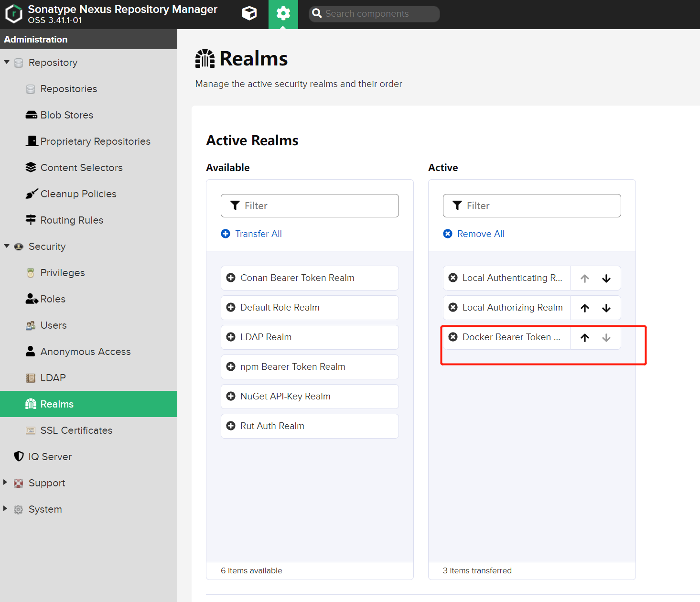Click the Nexus logo icon

pyautogui.click(x=14, y=14)
